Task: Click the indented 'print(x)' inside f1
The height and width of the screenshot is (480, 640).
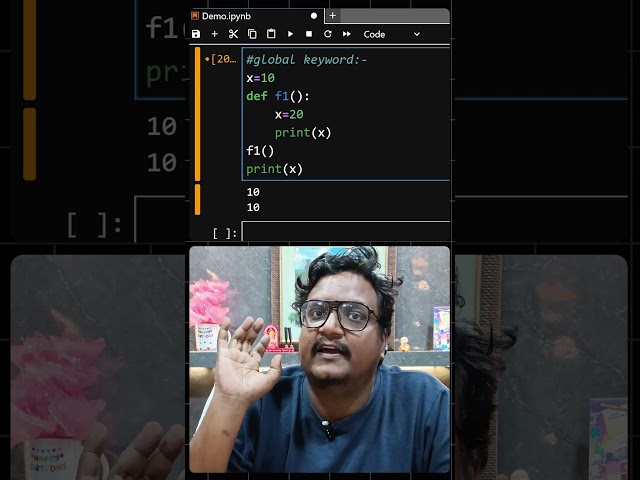Action: [303, 133]
